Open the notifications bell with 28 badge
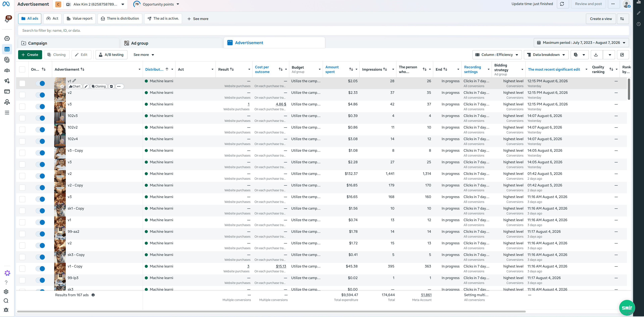Viewport: 644px width, 317px height. 7,19
